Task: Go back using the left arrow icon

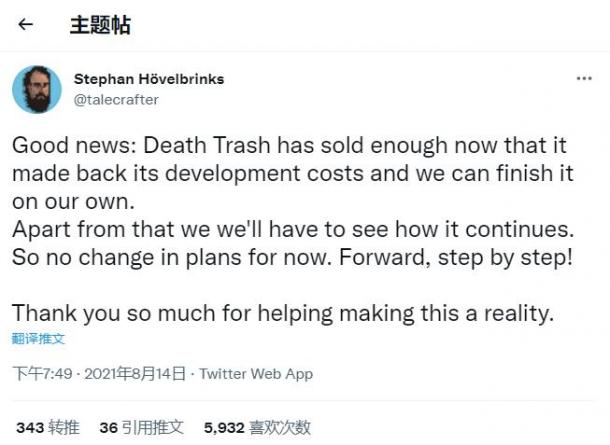Action: pos(26,25)
